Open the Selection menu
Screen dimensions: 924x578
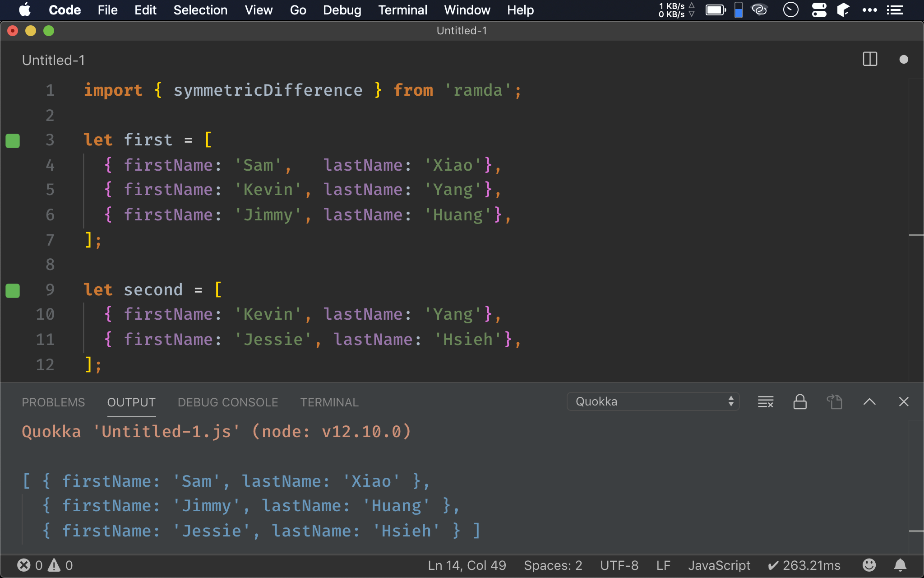pos(200,10)
